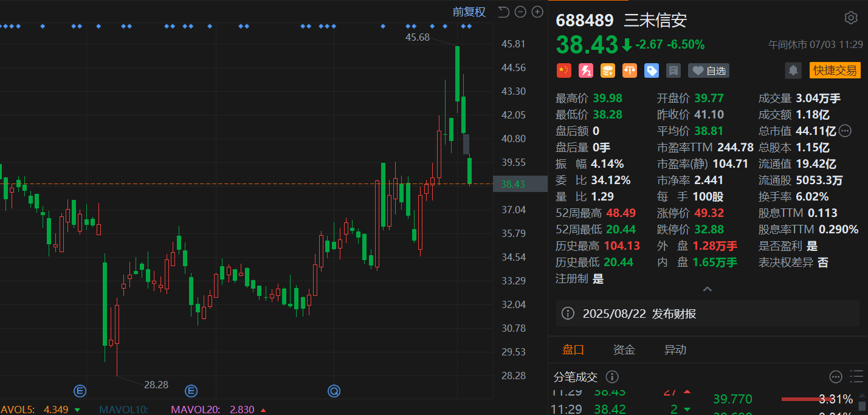This screenshot has width=868, height=415.
Task: Switch to the 盘口 tab
Action: [573, 349]
